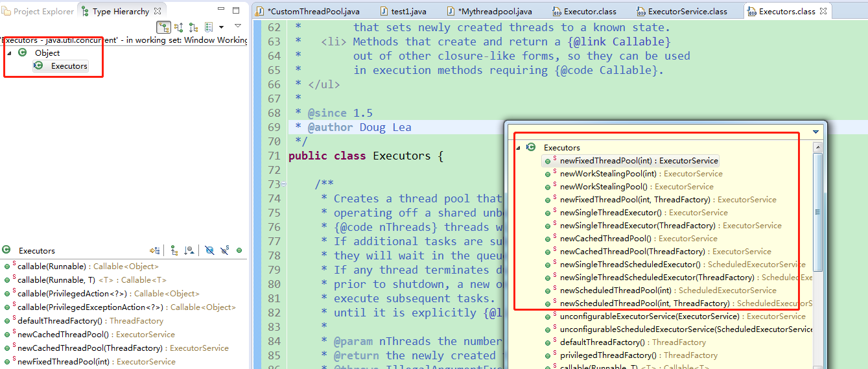Select callable(Runnable, T) member
The width and height of the screenshot is (868, 369).
pos(84,280)
